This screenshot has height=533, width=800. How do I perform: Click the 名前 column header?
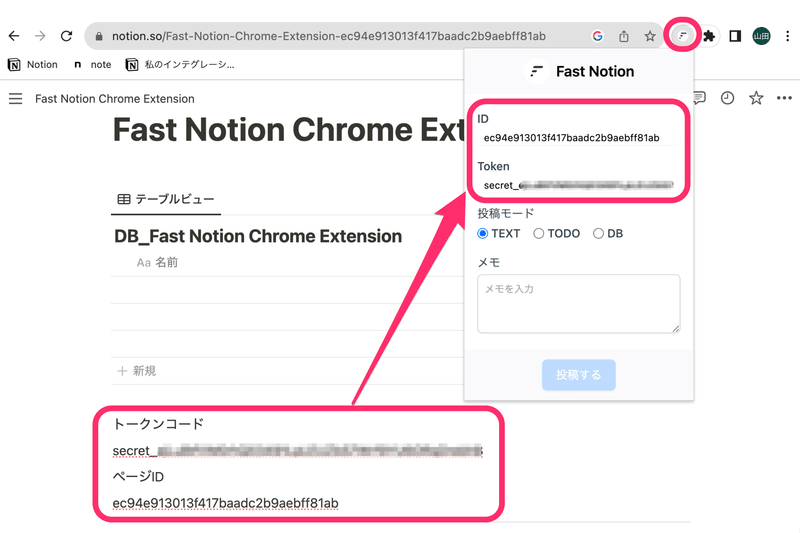157,262
